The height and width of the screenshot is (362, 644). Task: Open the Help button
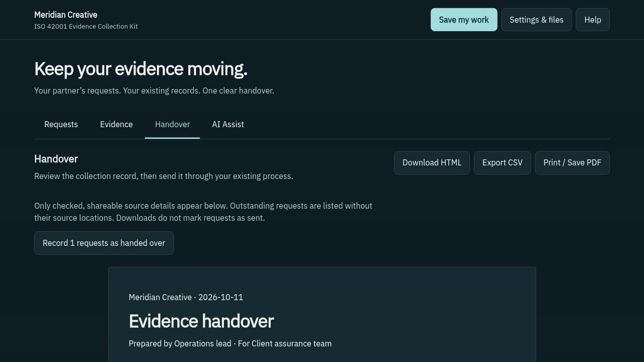click(x=593, y=20)
